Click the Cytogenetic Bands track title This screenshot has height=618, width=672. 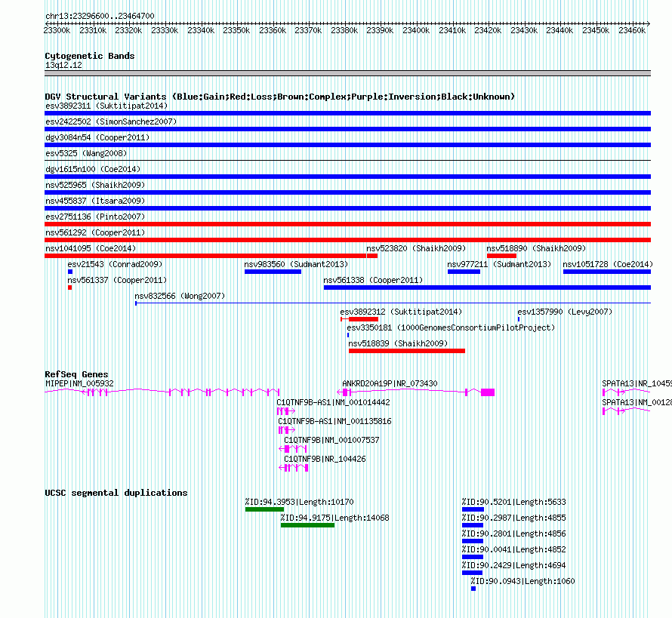(x=90, y=56)
